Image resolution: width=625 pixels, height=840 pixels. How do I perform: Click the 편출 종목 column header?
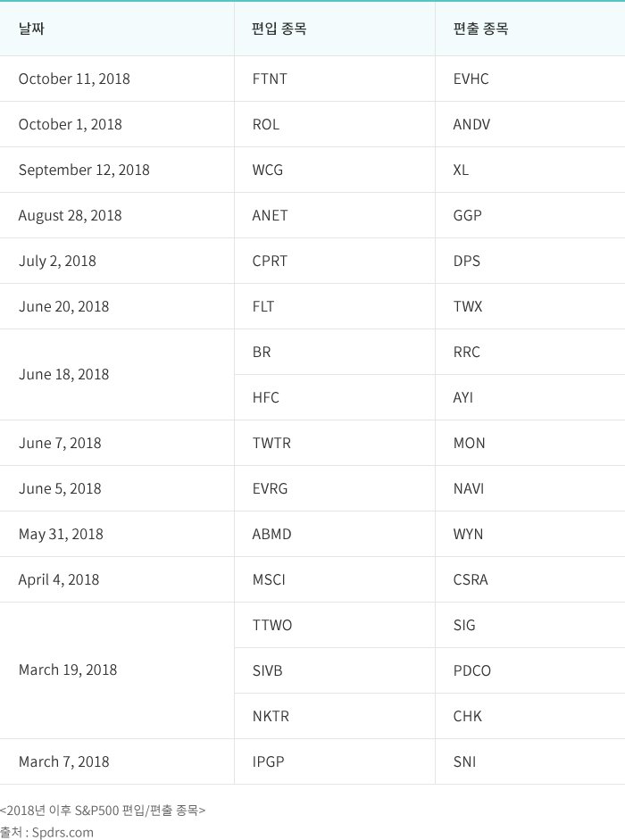[x=480, y=29]
